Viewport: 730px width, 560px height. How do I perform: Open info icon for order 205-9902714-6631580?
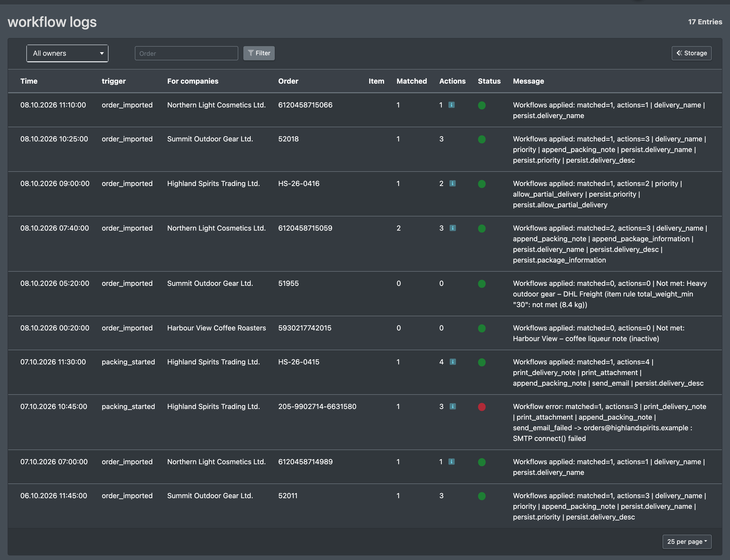coord(452,406)
